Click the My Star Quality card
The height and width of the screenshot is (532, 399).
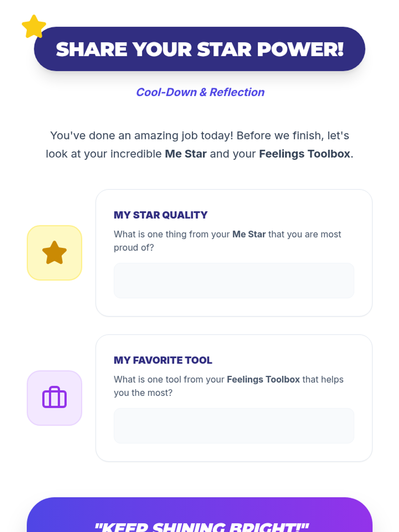tap(234, 253)
